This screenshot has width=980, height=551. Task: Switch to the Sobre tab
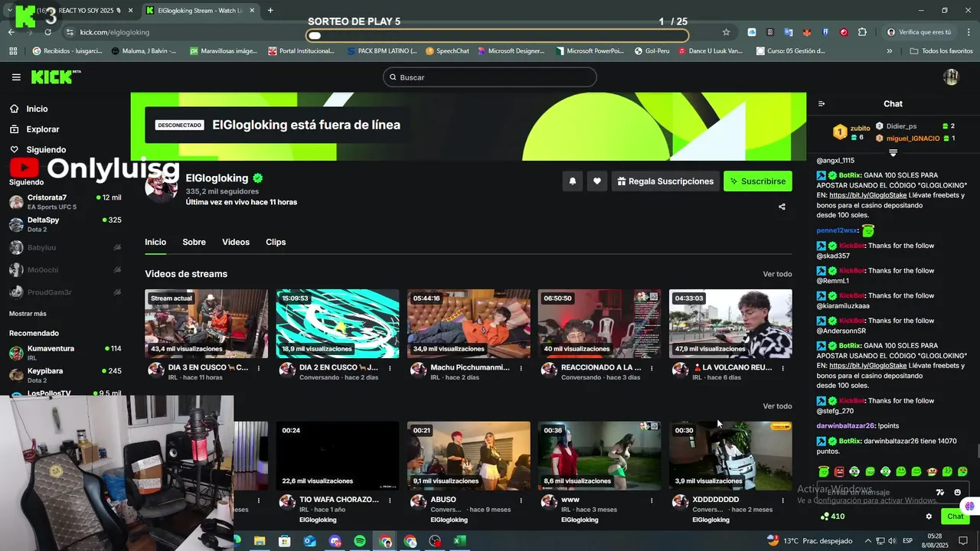click(194, 242)
